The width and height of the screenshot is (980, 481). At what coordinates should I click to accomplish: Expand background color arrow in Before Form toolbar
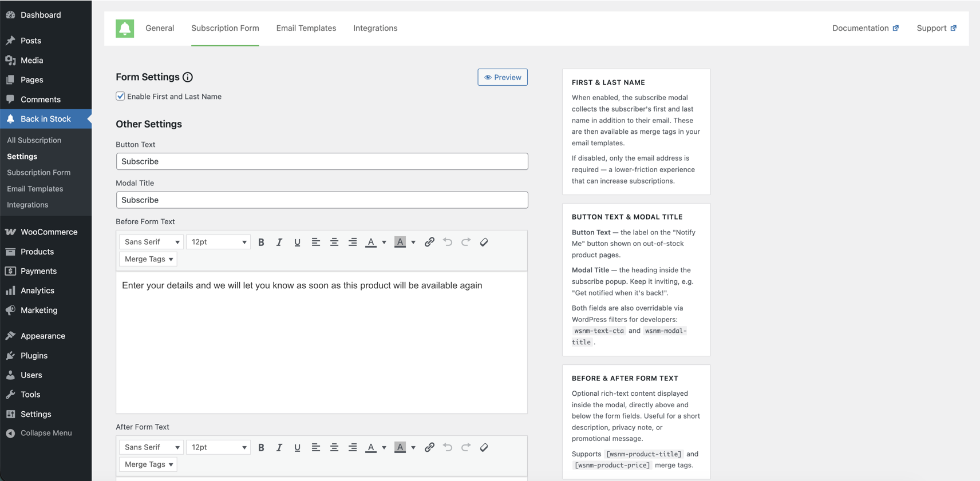click(413, 243)
